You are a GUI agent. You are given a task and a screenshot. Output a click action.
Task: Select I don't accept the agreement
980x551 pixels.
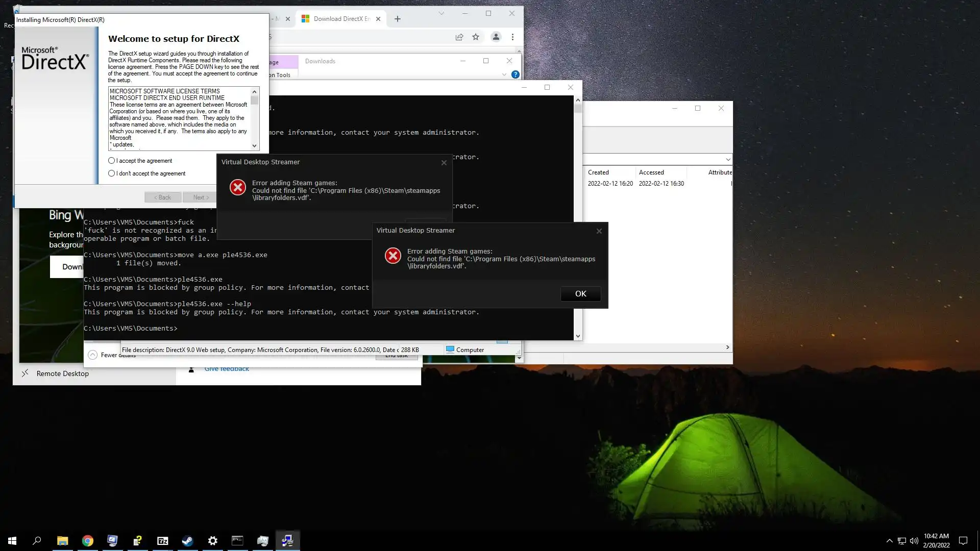111,173
